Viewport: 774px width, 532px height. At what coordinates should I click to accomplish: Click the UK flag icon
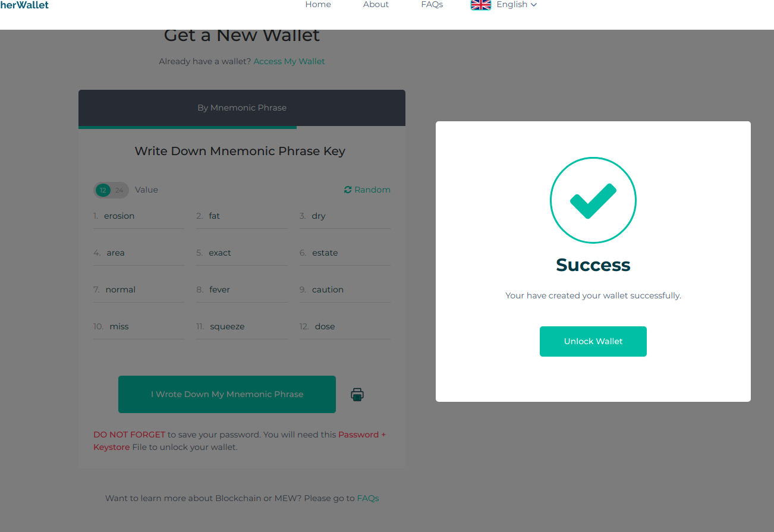(x=480, y=5)
